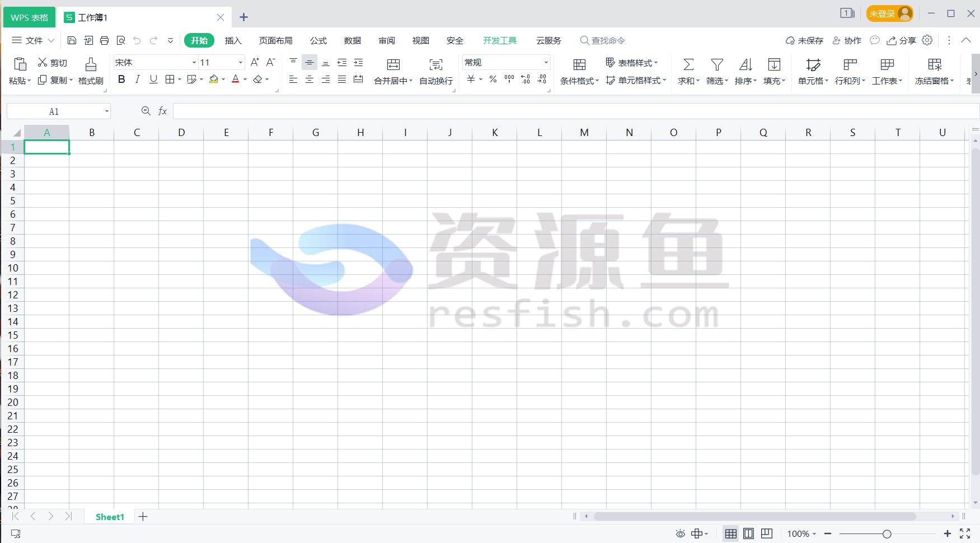Toggle align text right
The height and width of the screenshot is (543, 980).
pyautogui.click(x=326, y=79)
